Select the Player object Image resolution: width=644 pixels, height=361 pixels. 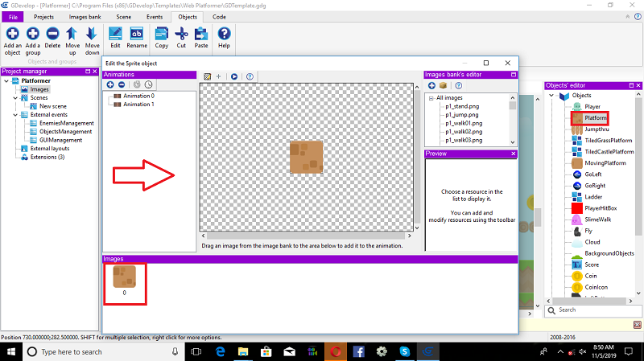[592, 107]
